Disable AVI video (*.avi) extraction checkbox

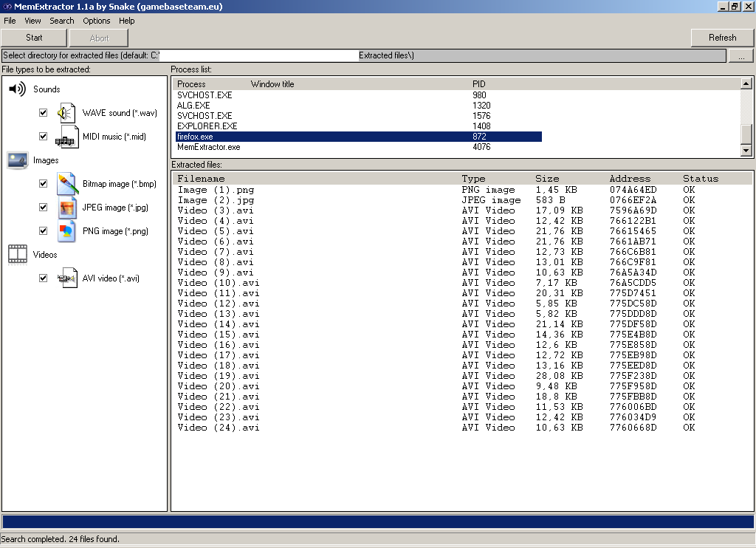pyautogui.click(x=43, y=278)
